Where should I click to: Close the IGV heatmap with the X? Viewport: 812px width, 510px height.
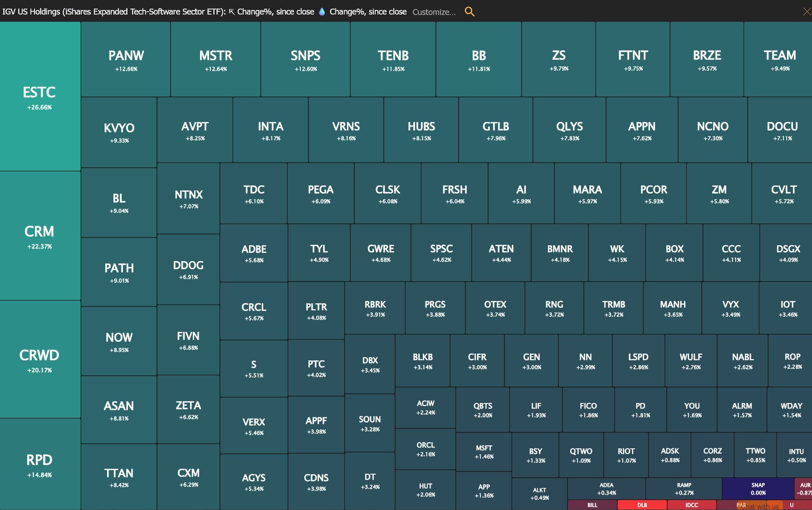(x=807, y=12)
